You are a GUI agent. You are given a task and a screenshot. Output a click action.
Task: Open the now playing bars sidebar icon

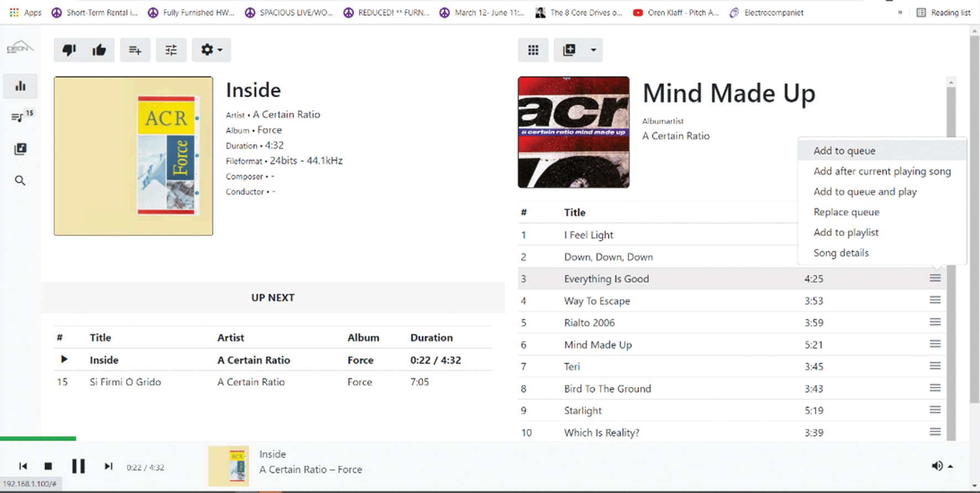(20, 86)
